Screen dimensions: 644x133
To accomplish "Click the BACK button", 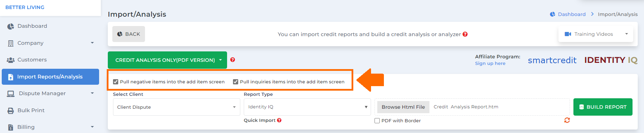I will 129,34.
